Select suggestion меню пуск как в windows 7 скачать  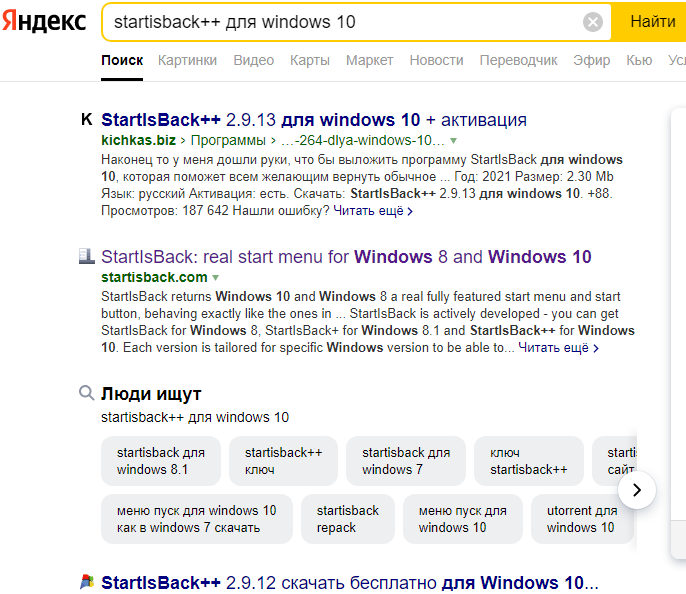pyautogui.click(x=196, y=519)
